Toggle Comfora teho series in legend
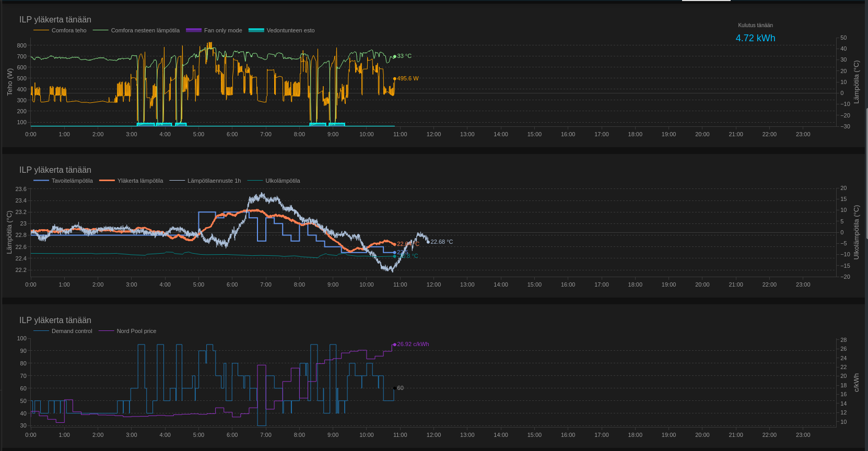868x451 pixels. 69,30
